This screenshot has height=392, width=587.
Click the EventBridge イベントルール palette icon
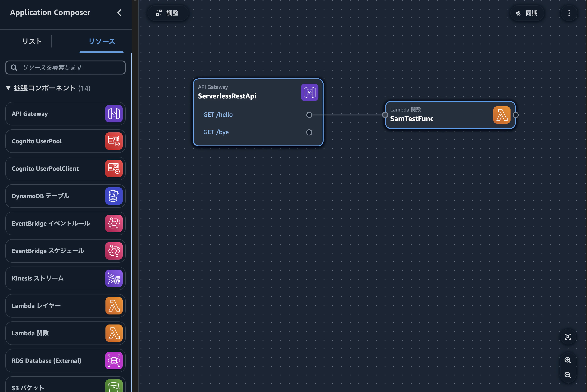point(114,223)
